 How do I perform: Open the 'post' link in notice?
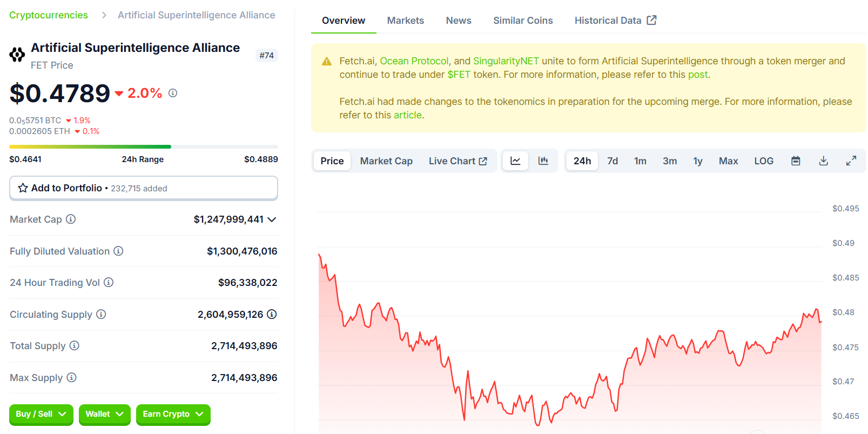[698, 75]
